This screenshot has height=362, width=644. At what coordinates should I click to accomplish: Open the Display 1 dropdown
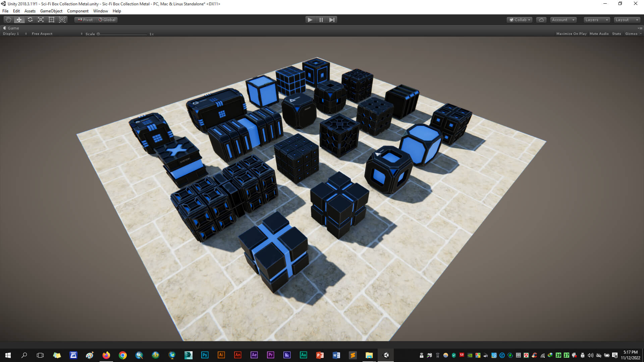(x=15, y=34)
